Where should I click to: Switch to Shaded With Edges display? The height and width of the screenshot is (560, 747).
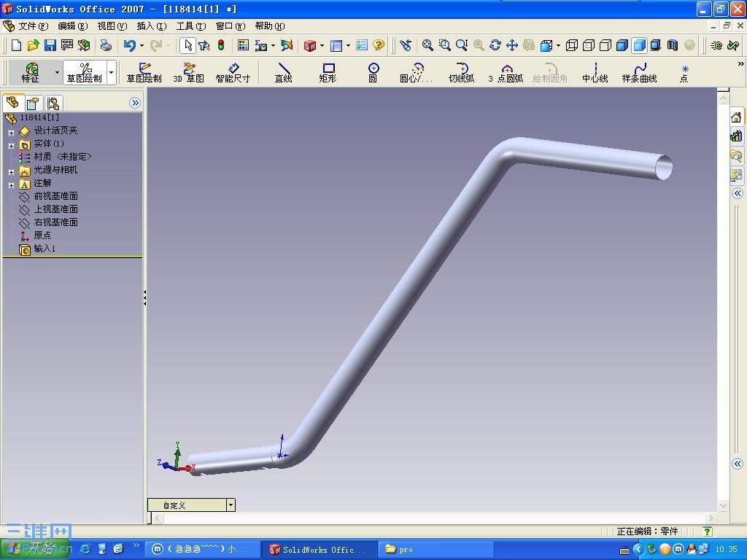point(622,45)
